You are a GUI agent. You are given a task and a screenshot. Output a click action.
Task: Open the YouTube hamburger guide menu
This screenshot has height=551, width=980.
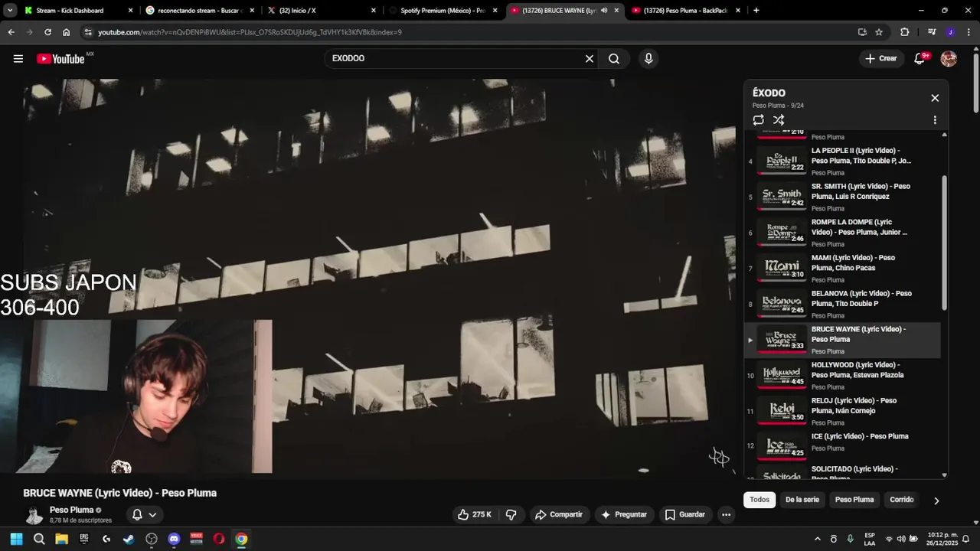click(18, 59)
